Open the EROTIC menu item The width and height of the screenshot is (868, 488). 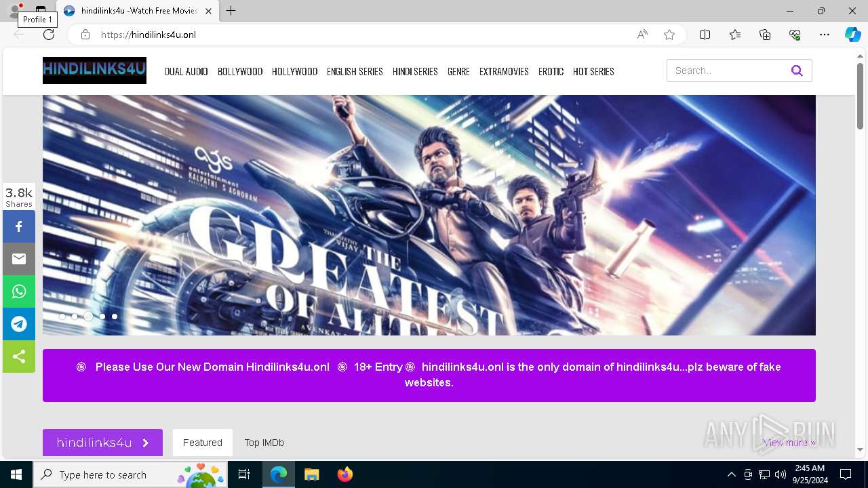click(551, 71)
